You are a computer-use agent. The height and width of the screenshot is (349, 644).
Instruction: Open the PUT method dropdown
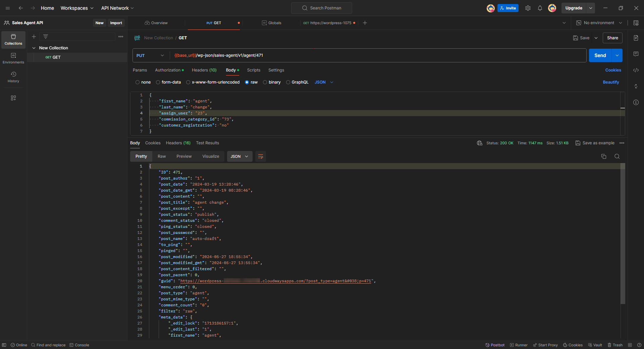[151, 55]
